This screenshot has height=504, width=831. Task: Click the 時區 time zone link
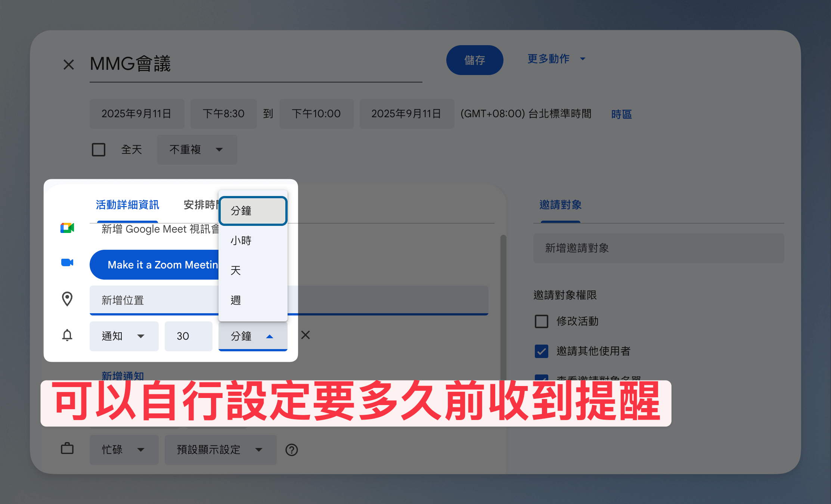(621, 114)
